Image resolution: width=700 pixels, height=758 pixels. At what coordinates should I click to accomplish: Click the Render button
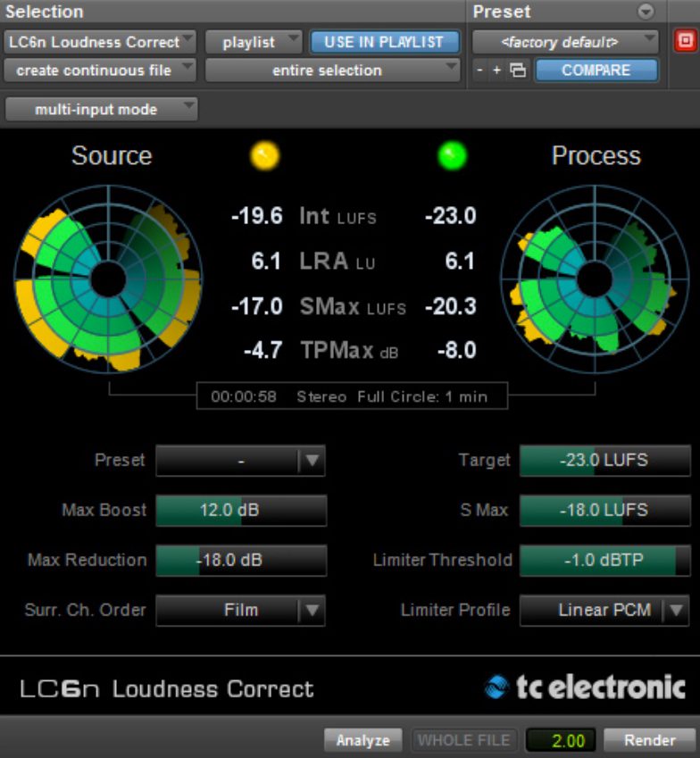649,740
